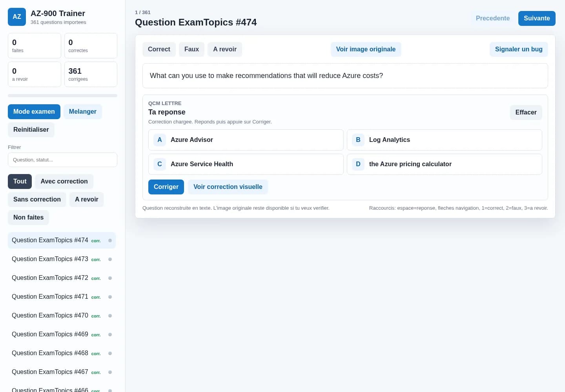This screenshot has height=392, width=565.
Task: Click the AZ-900 Trainer title
Action: [x=58, y=14]
